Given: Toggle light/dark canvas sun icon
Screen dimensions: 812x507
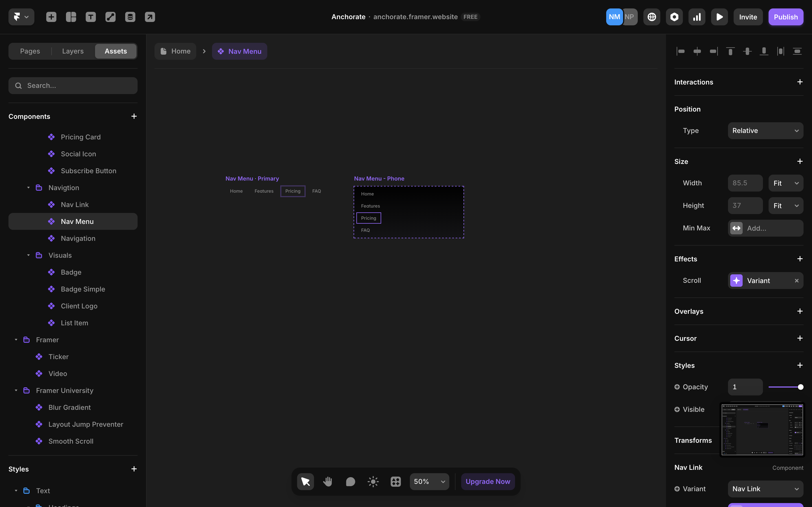Looking at the screenshot, I should (373, 482).
